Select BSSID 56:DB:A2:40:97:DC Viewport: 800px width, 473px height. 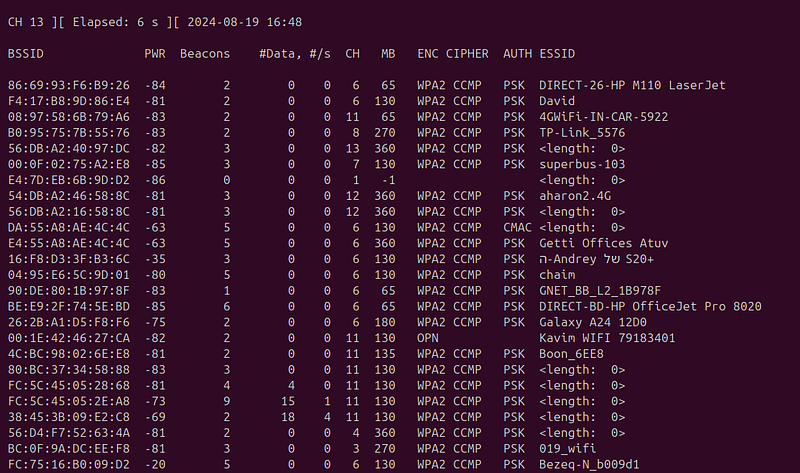tap(68, 149)
